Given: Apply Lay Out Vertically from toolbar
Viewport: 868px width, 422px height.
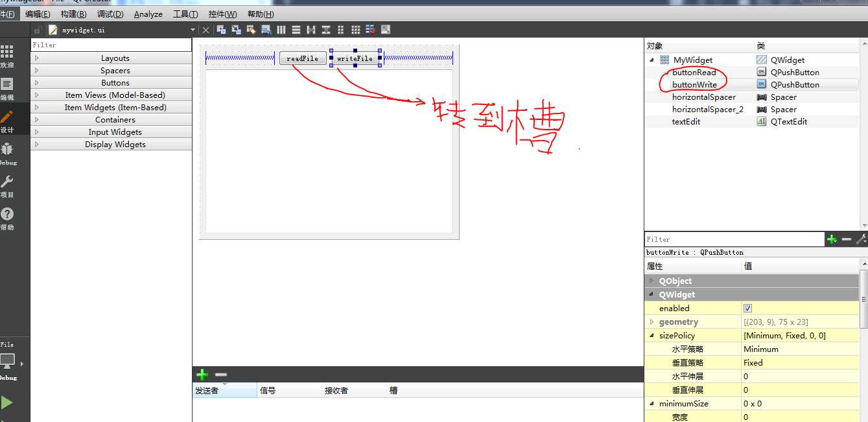Looking at the screenshot, I should [296, 30].
